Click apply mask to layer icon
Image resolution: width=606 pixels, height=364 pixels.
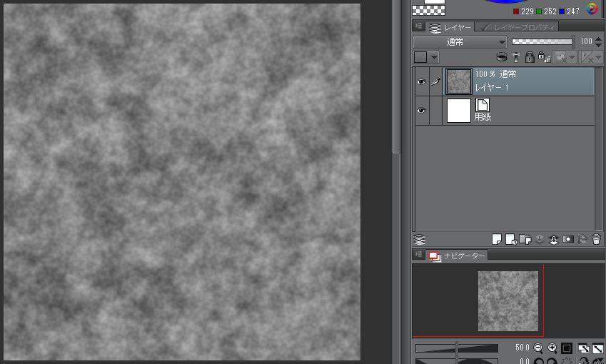(x=582, y=240)
